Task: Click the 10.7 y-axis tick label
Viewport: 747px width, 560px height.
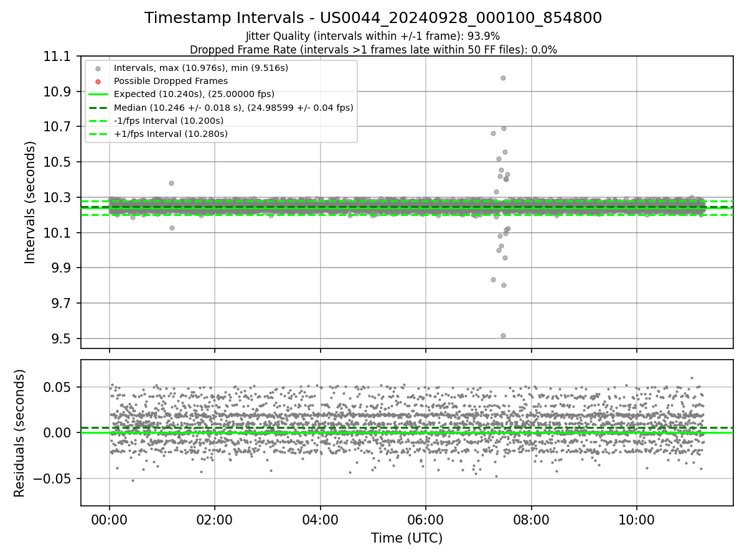Action: click(58, 127)
